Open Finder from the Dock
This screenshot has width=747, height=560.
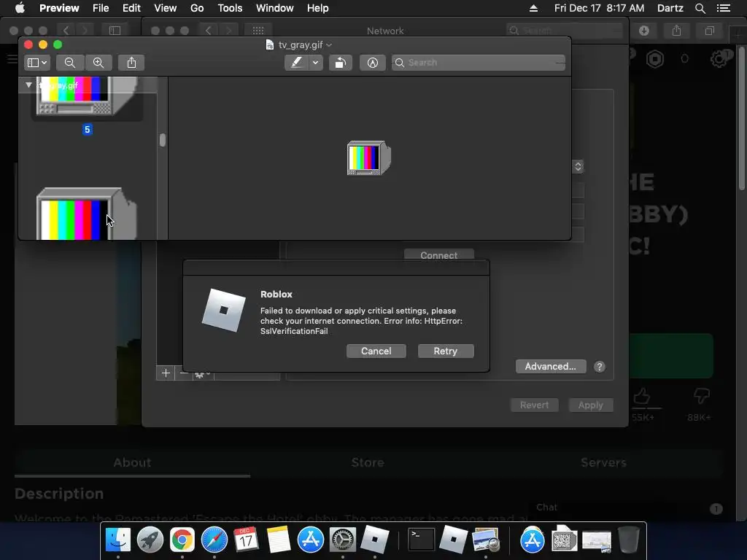tap(117, 540)
